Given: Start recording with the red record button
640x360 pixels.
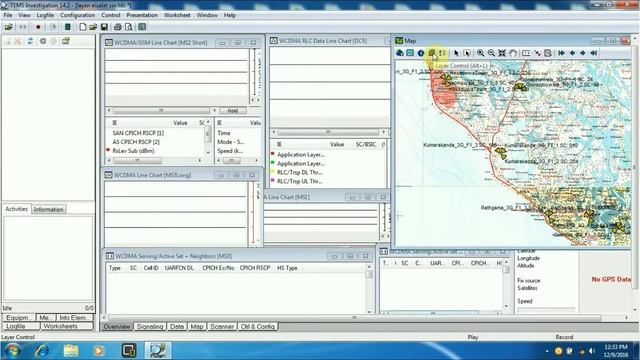Looking at the screenshot, I should tap(38, 27).
